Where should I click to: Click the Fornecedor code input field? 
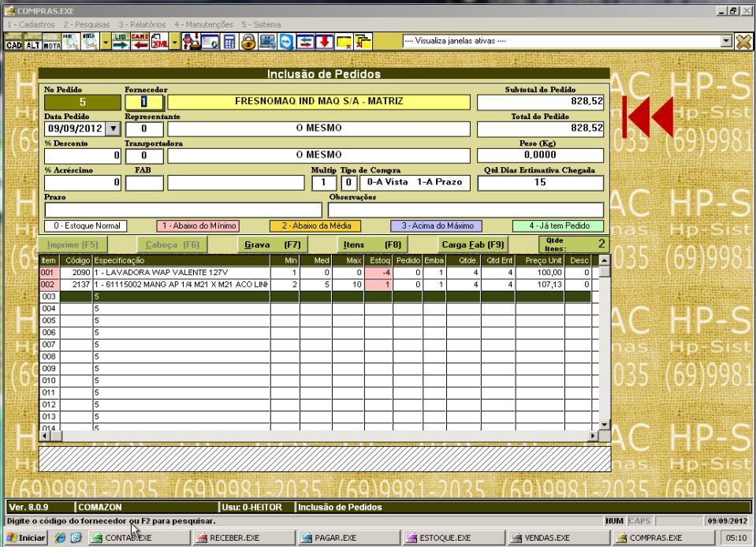click(144, 102)
